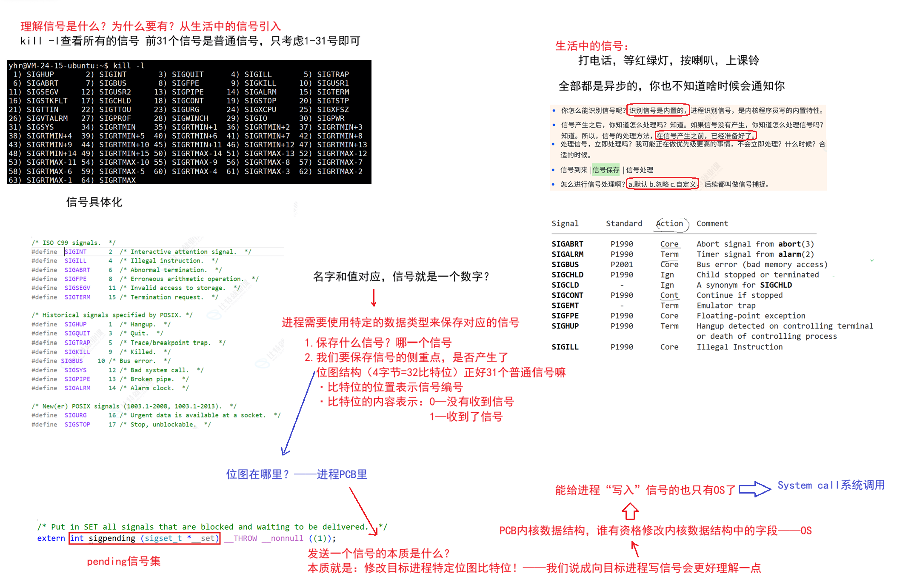Click SIGKILL entry in terminal list

click(x=260, y=83)
